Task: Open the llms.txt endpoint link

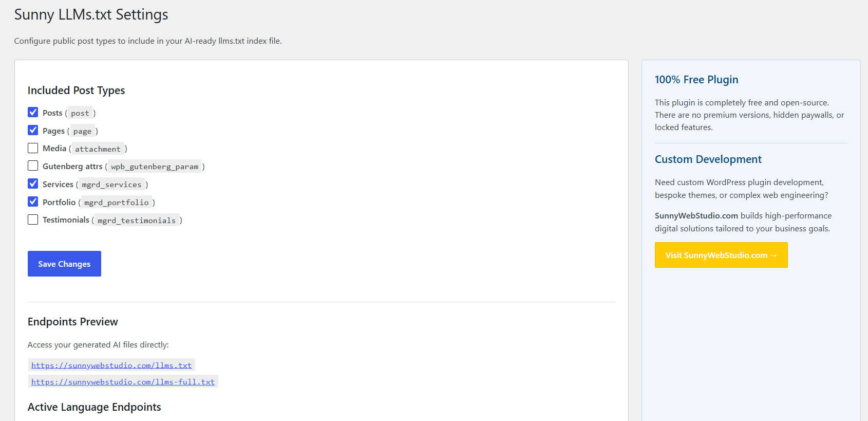Action: click(111, 365)
